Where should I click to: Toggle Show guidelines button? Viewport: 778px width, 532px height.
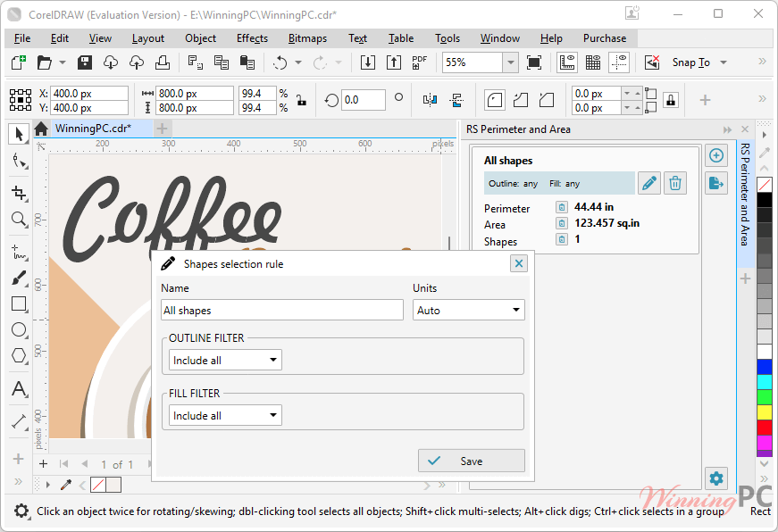coord(619,62)
